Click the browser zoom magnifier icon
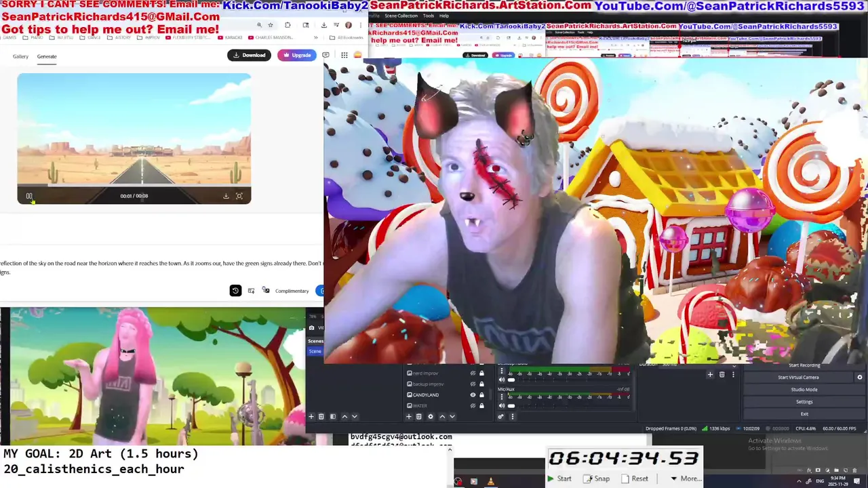The width and height of the screenshot is (868, 488). (x=259, y=25)
